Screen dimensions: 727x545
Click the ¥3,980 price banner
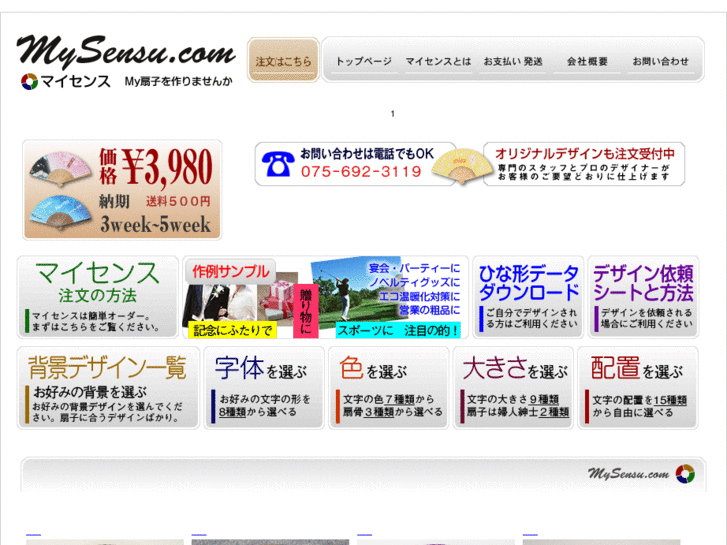(122, 190)
